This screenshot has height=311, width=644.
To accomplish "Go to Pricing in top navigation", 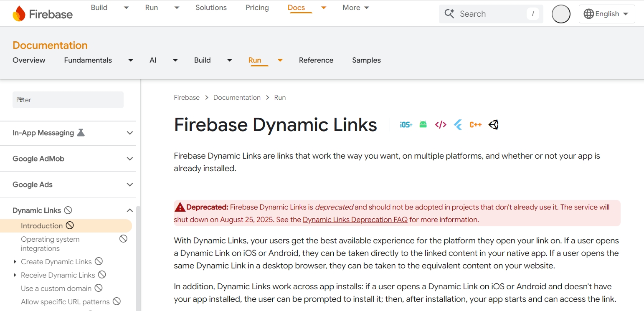I will coord(257,8).
